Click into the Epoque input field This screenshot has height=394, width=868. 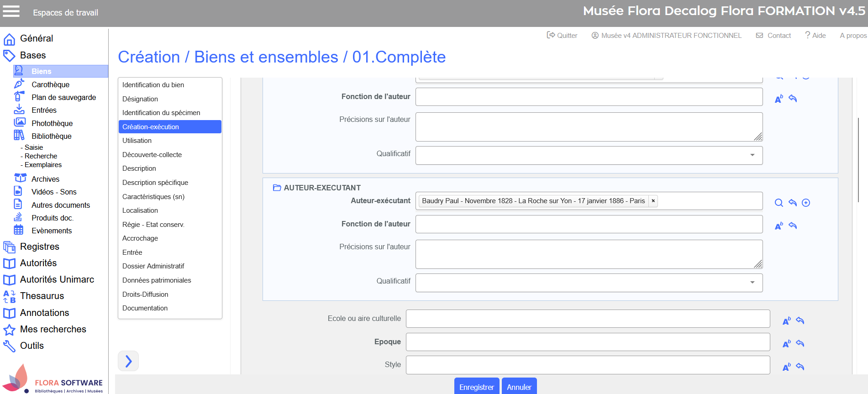587,342
